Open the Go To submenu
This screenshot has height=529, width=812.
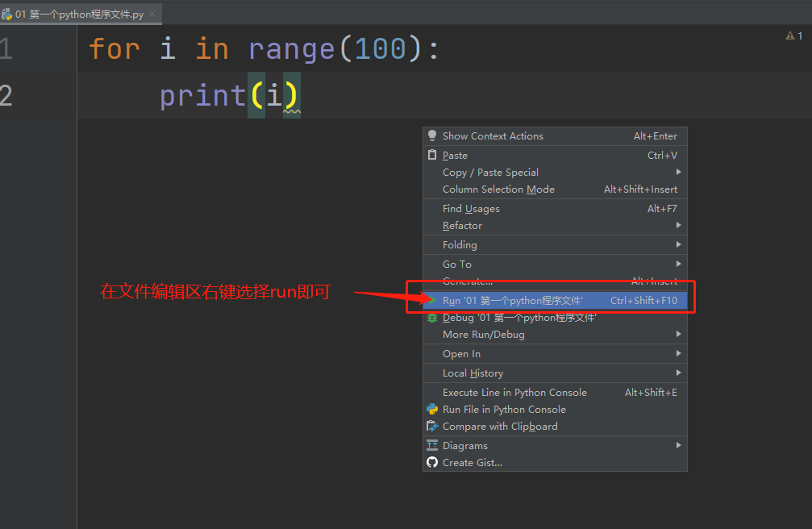555,264
